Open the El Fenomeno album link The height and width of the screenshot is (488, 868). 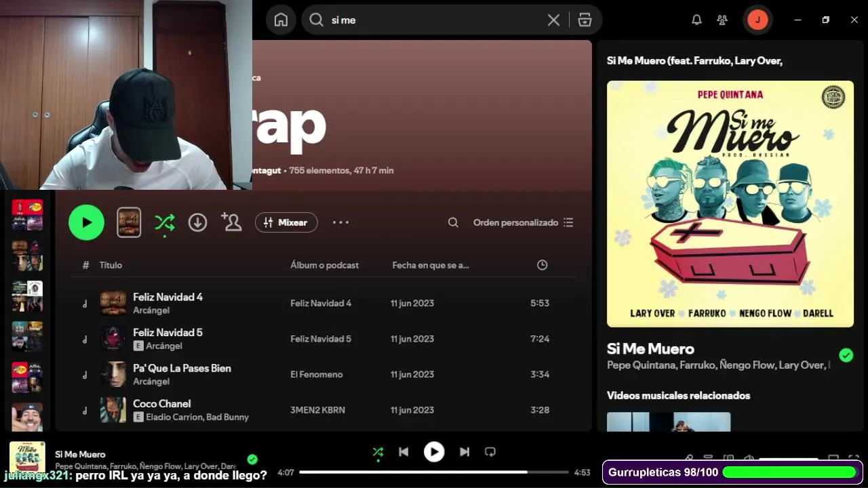click(x=317, y=374)
